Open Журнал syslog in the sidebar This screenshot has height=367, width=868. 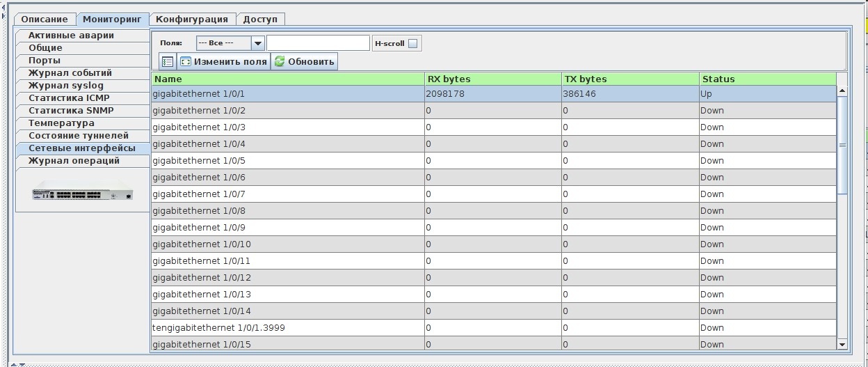point(66,86)
